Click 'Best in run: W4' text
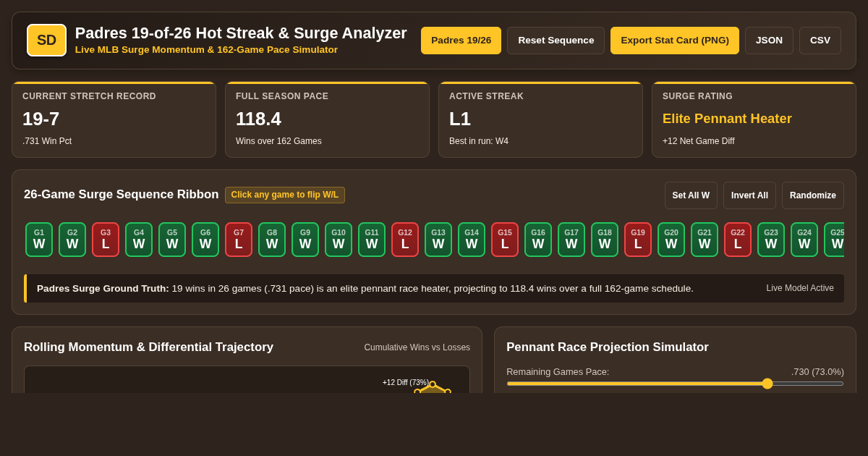 point(479,141)
